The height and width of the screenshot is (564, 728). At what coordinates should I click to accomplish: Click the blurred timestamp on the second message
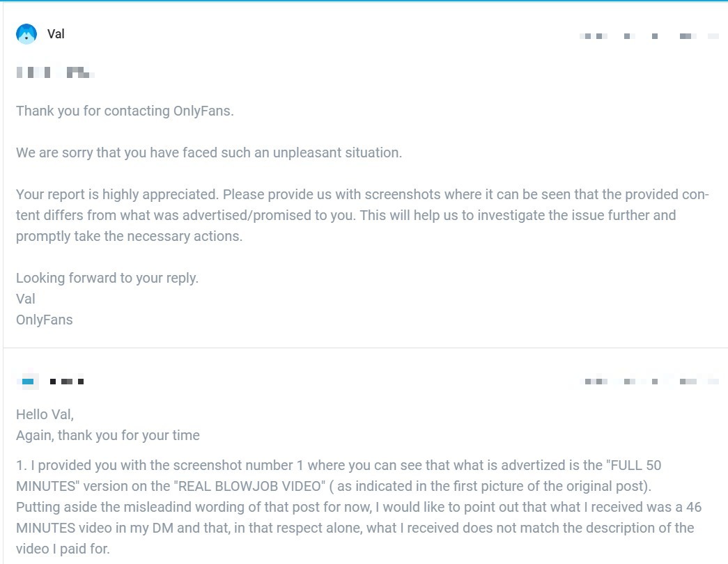(649, 382)
